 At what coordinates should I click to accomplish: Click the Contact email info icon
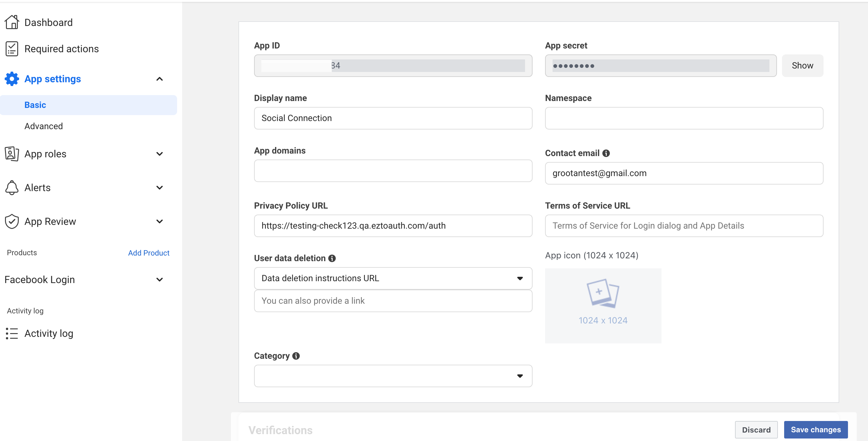tap(606, 153)
